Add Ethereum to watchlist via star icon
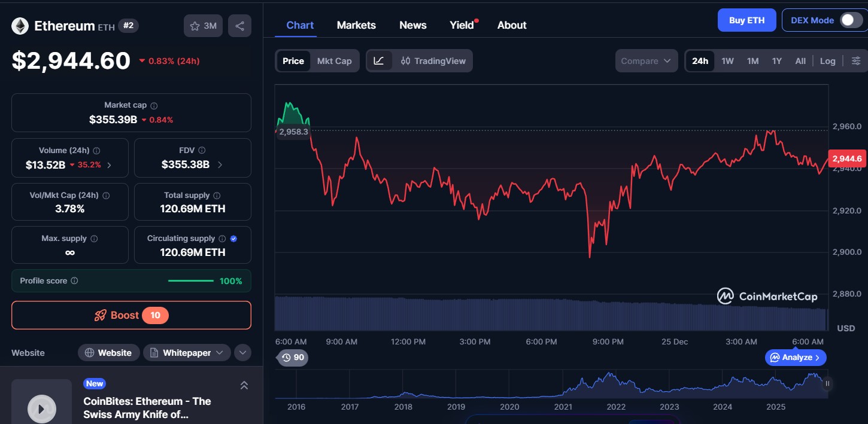Image resolution: width=868 pixels, height=424 pixels. (x=195, y=26)
